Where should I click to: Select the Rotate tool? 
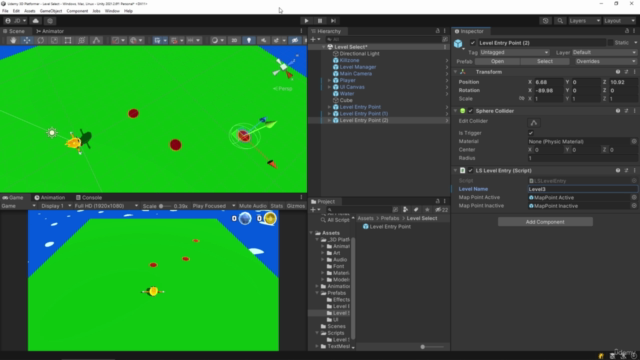40,40
